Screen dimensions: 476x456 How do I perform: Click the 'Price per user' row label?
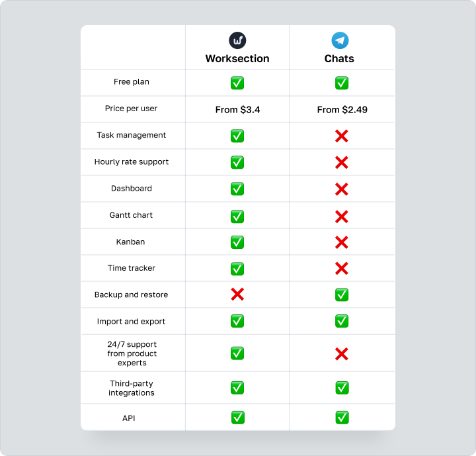click(x=132, y=109)
